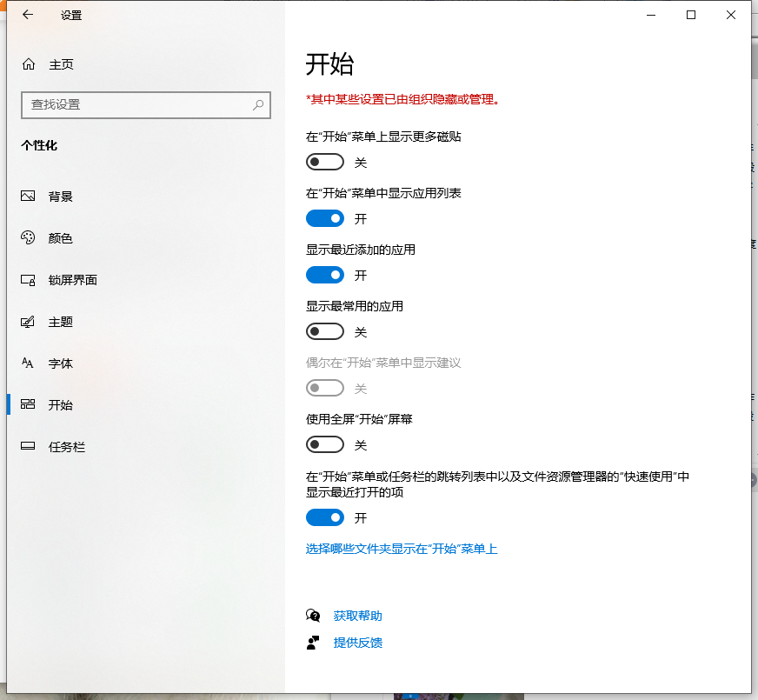Select the 主题 (Themes) sidebar icon
758x700 pixels.
click(x=29, y=322)
